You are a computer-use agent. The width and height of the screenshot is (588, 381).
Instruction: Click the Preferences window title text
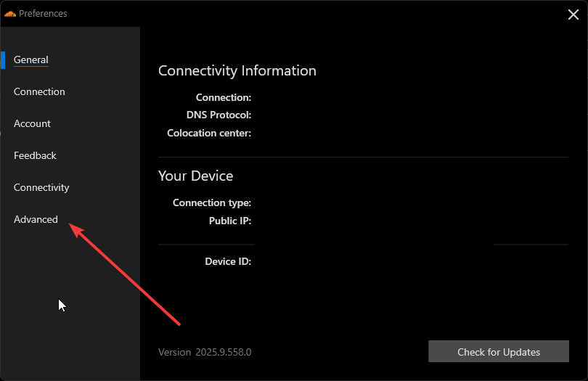coord(45,13)
